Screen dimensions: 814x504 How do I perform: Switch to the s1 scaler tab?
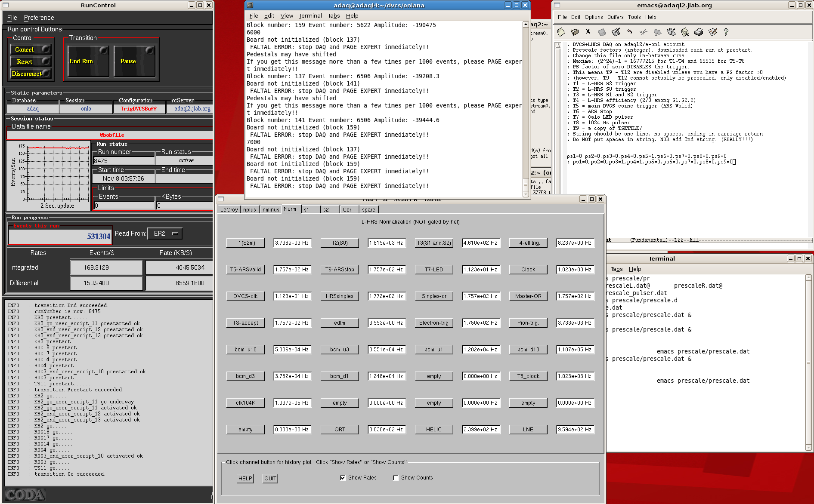pyautogui.click(x=310, y=210)
